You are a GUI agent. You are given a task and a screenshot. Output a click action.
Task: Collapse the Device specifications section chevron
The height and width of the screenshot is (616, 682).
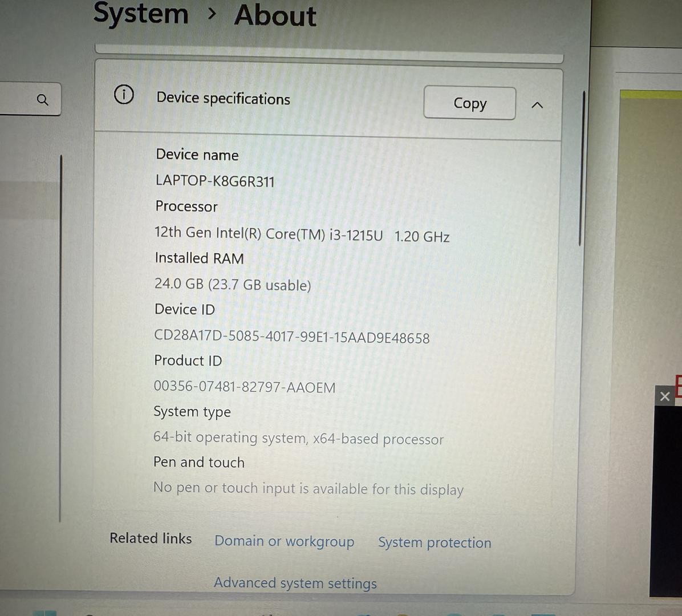click(537, 105)
